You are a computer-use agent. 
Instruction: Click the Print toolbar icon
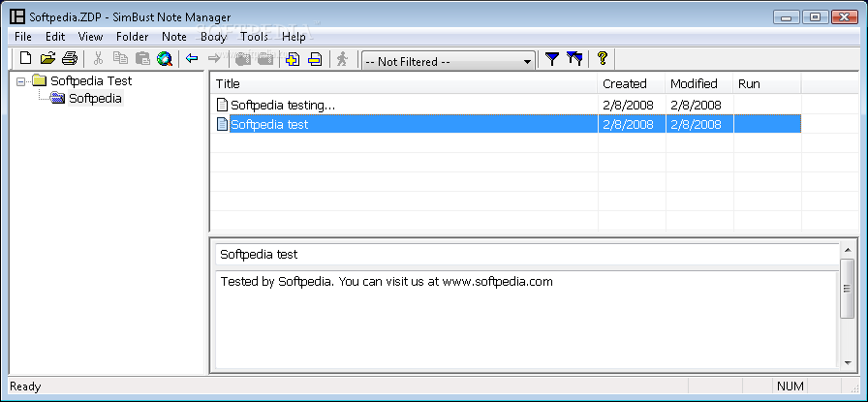70,58
